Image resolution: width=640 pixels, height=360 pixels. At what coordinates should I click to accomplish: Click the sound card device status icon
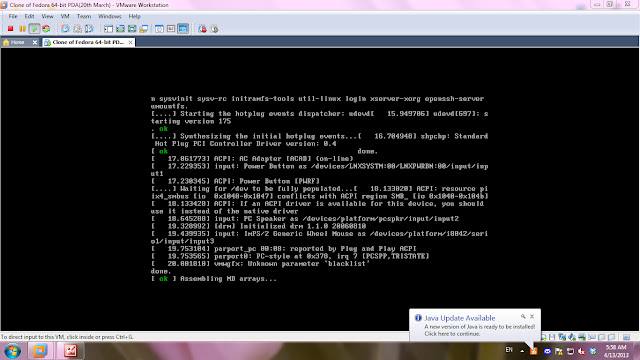572,337
